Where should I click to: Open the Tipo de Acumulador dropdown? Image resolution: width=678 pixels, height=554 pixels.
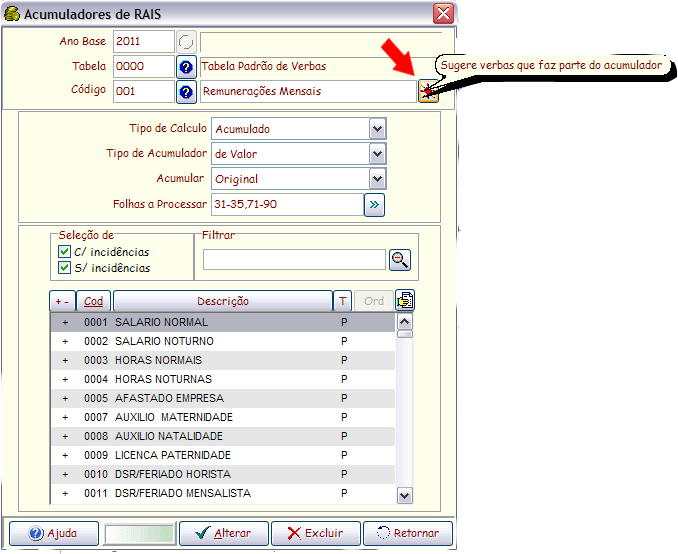pyautogui.click(x=377, y=154)
